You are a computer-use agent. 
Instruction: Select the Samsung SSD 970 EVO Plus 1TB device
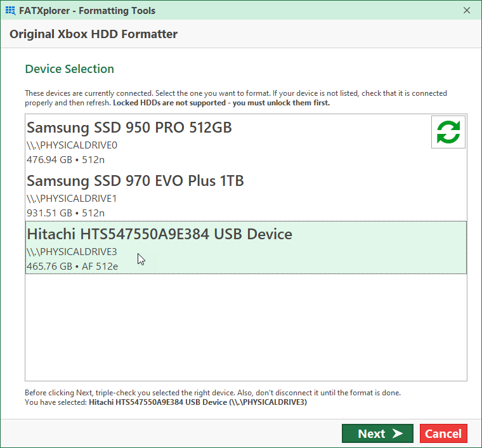click(246, 194)
